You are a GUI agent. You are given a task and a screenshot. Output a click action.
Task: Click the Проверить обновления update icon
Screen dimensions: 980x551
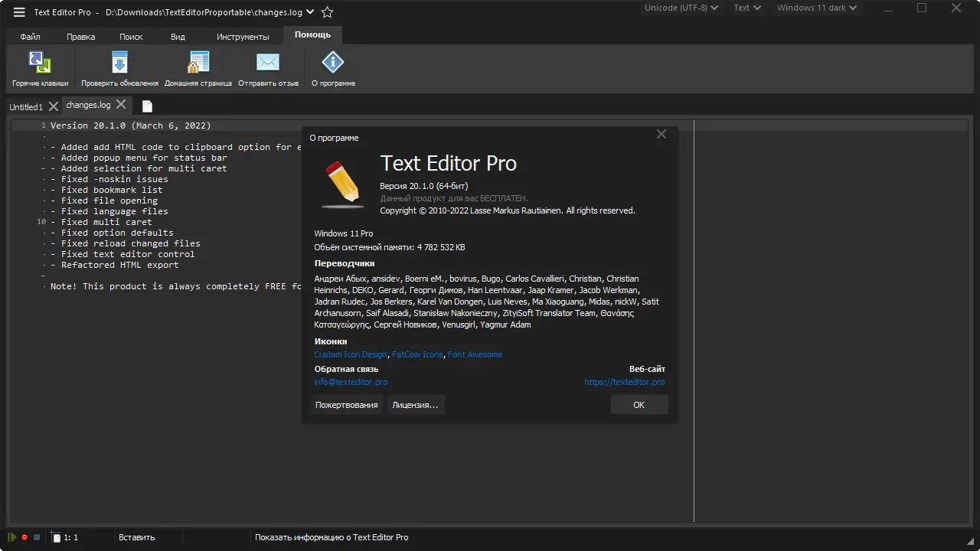pyautogui.click(x=119, y=63)
